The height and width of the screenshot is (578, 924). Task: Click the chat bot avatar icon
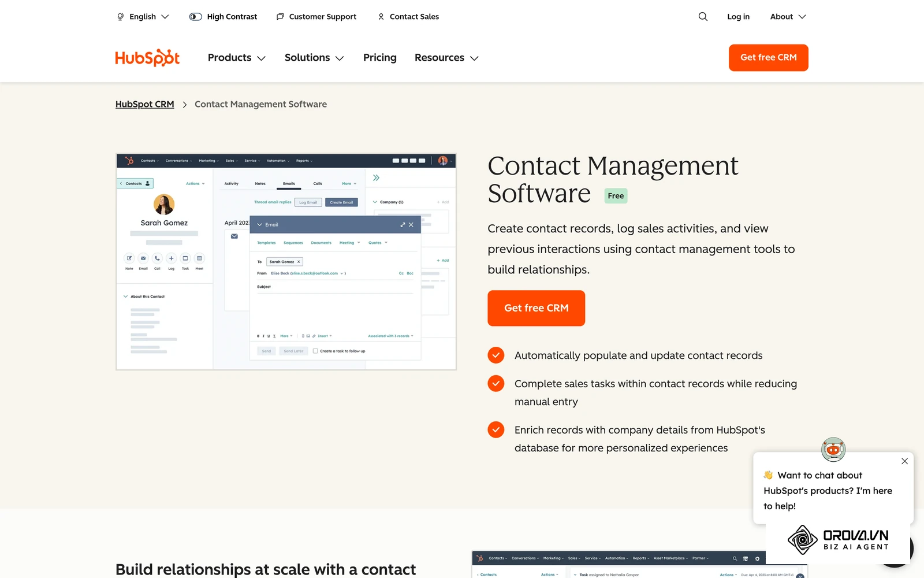(x=833, y=449)
